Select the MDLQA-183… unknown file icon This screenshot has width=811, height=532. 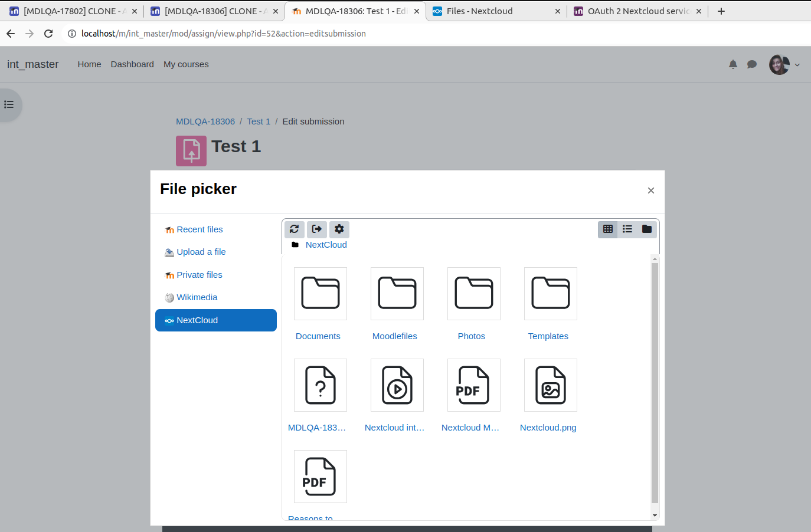tap(321, 385)
